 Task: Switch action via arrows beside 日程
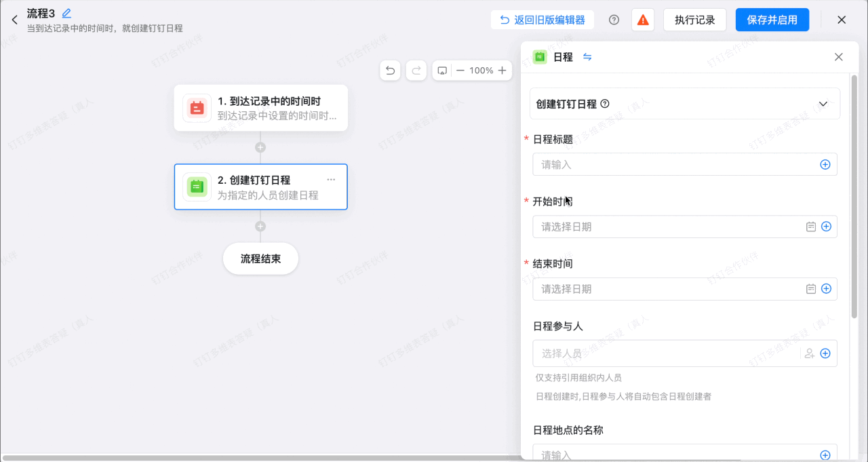587,57
